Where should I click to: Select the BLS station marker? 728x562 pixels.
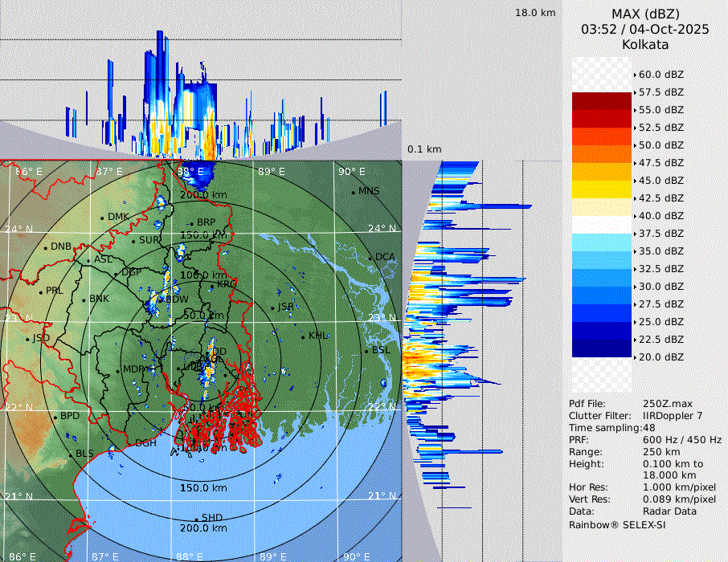pyautogui.click(x=70, y=454)
